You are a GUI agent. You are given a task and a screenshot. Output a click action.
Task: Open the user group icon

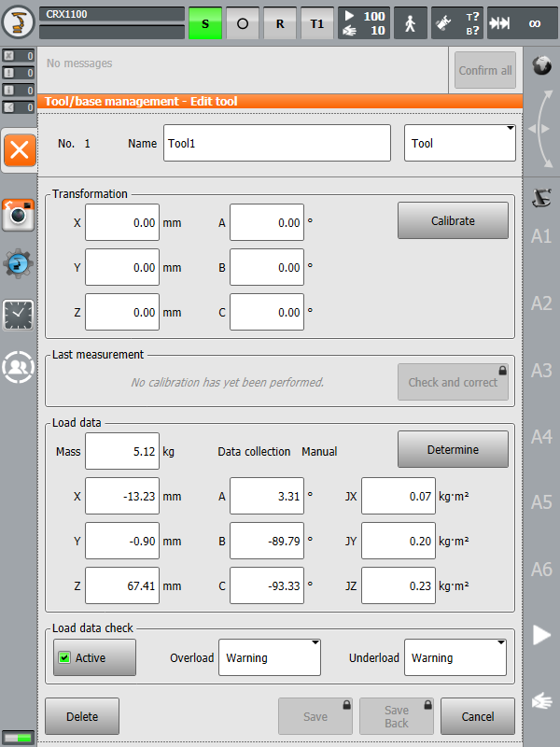coord(18,367)
